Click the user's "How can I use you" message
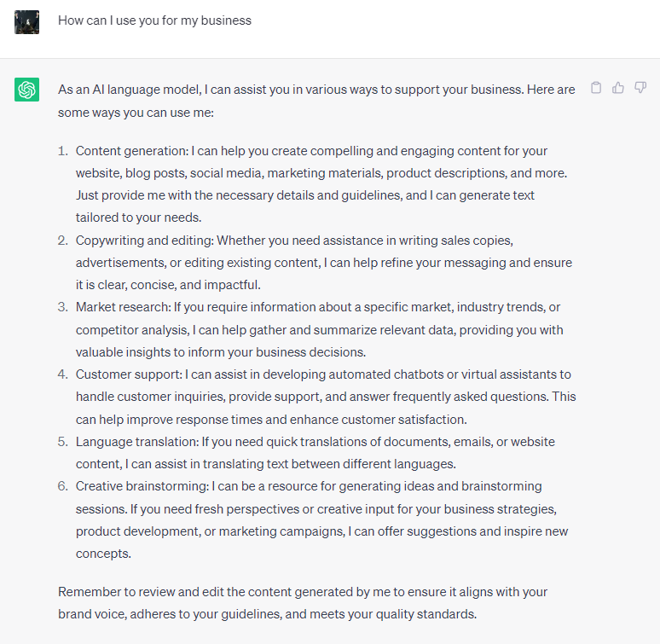 (154, 20)
